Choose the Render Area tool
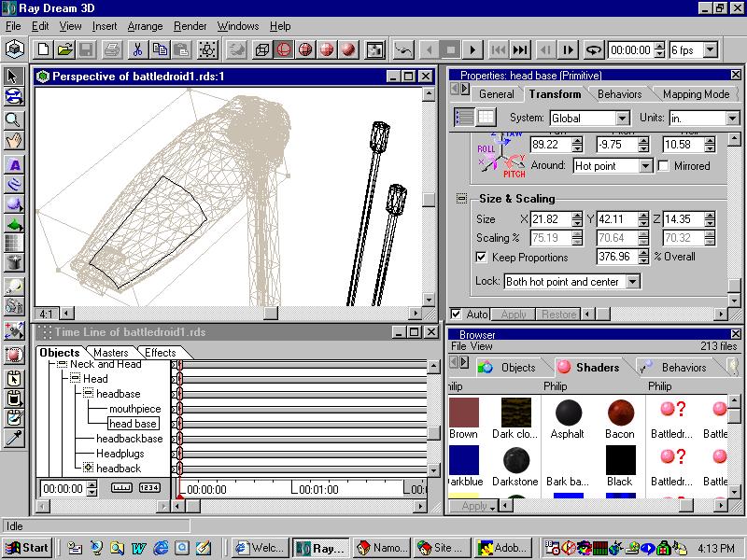Image resolution: width=747 pixels, height=560 pixels. (x=14, y=355)
